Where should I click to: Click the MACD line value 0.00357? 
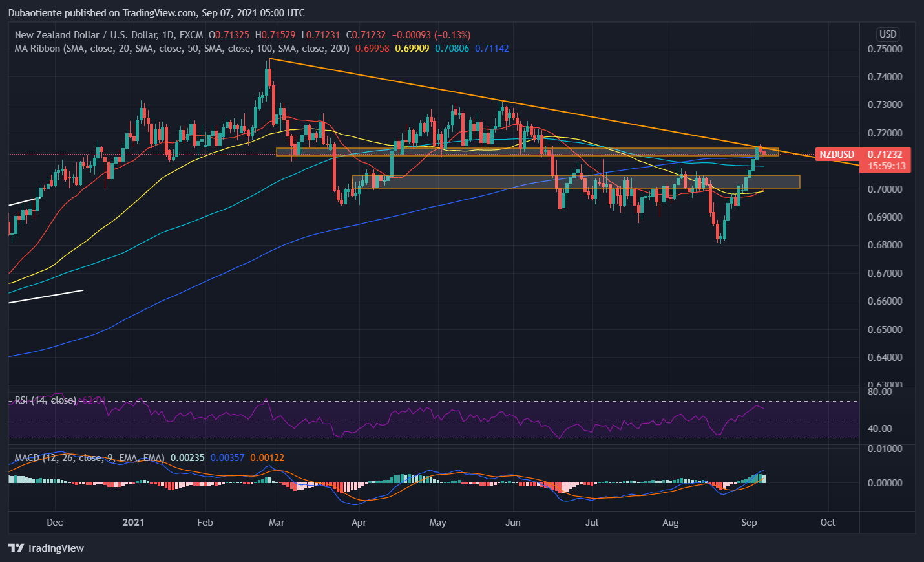pyautogui.click(x=227, y=458)
